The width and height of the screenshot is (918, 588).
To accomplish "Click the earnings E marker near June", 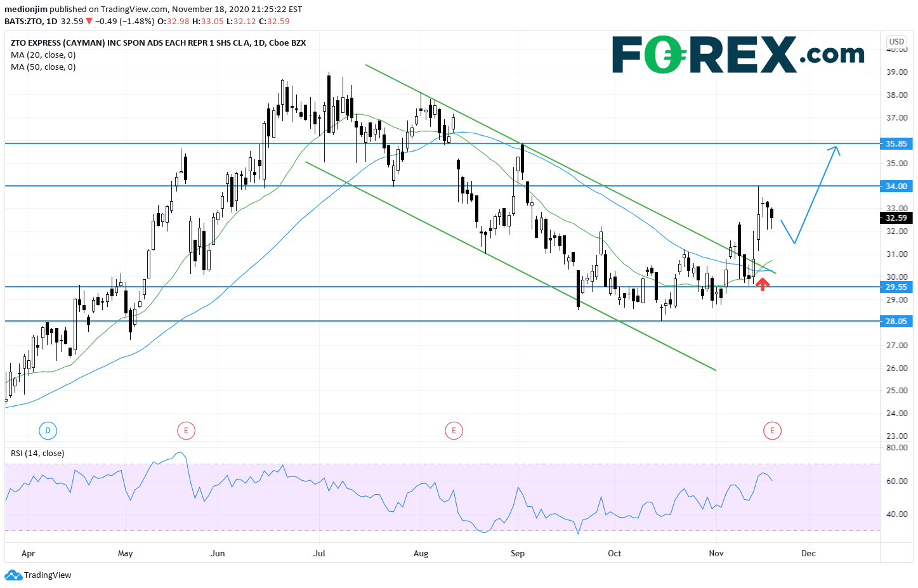I will (x=186, y=431).
